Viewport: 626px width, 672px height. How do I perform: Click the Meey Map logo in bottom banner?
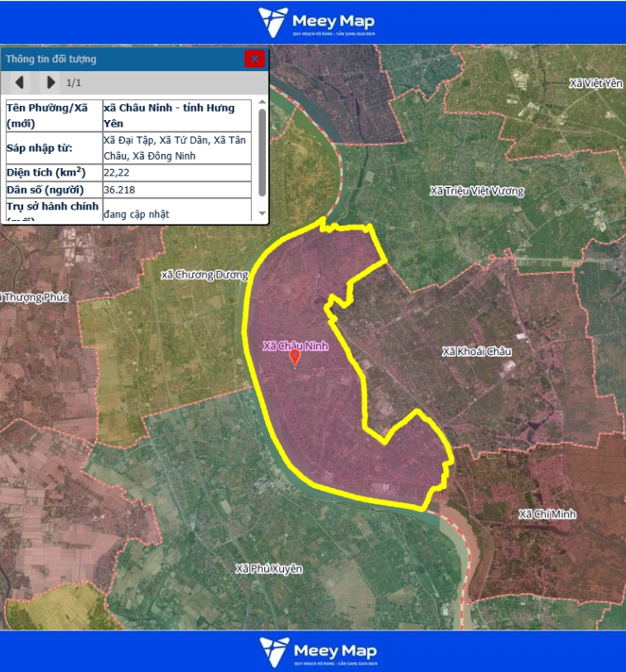(x=316, y=651)
